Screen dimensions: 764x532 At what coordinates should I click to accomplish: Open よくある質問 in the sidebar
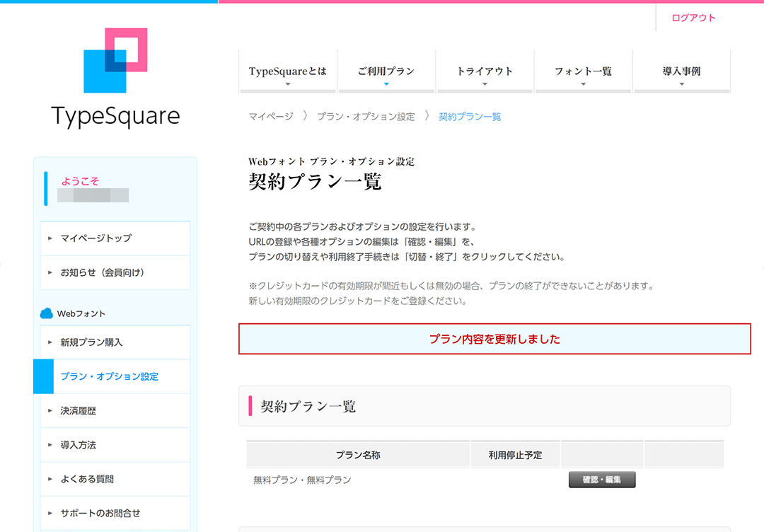pos(115,479)
